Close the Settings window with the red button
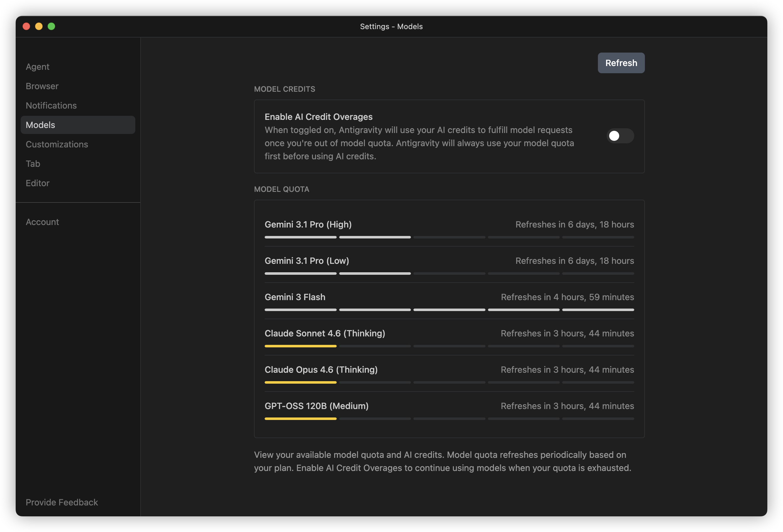 pos(26,26)
